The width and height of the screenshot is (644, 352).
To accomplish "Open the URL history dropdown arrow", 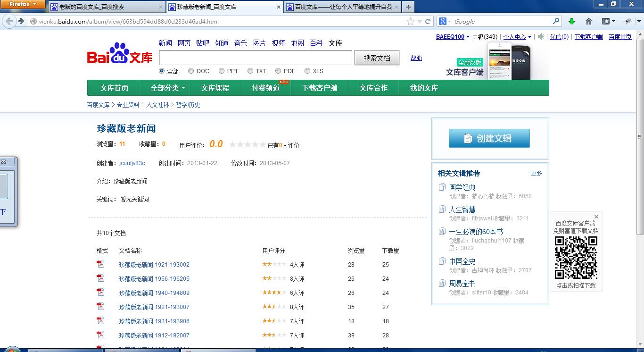I will pos(420,21).
